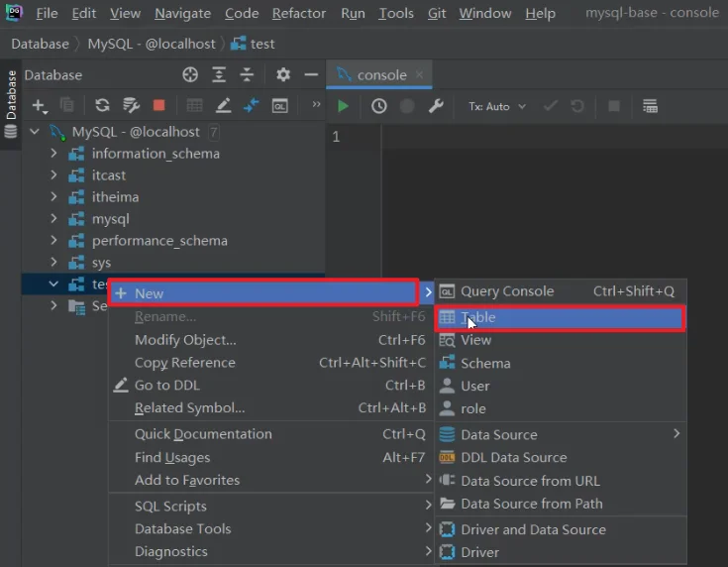Click the Database panel settings gear
This screenshot has width=728, height=567.
pyautogui.click(x=283, y=74)
